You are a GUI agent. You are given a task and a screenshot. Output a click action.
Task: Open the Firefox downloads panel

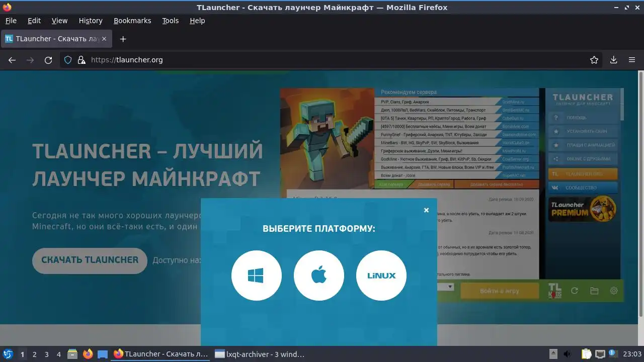613,60
